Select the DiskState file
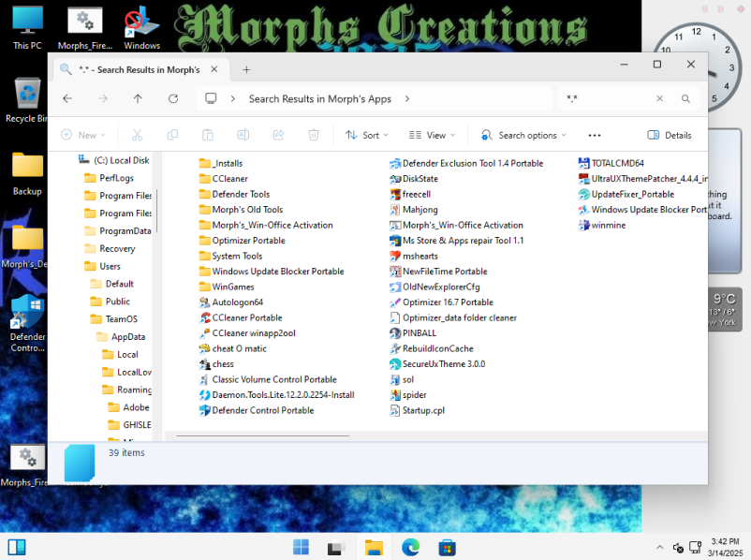 [414, 179]
